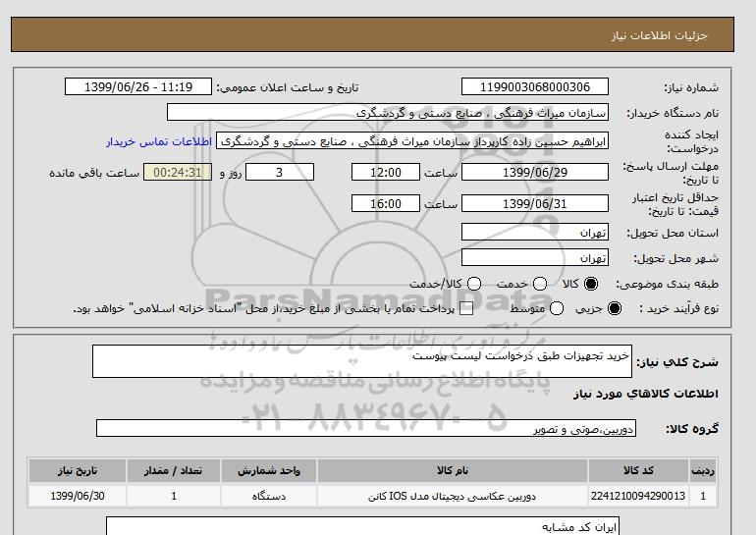Click product code cell 2241210094290013
The image size is (756, 535).
point(638,496)
